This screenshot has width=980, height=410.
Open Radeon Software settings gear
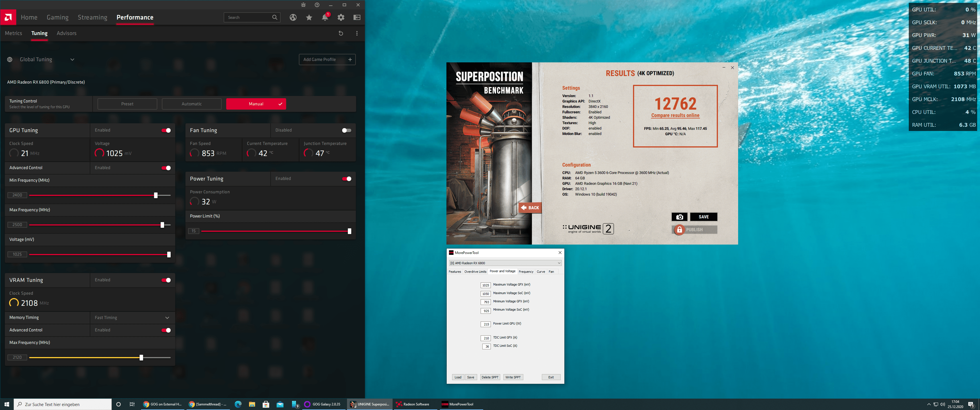341,17
